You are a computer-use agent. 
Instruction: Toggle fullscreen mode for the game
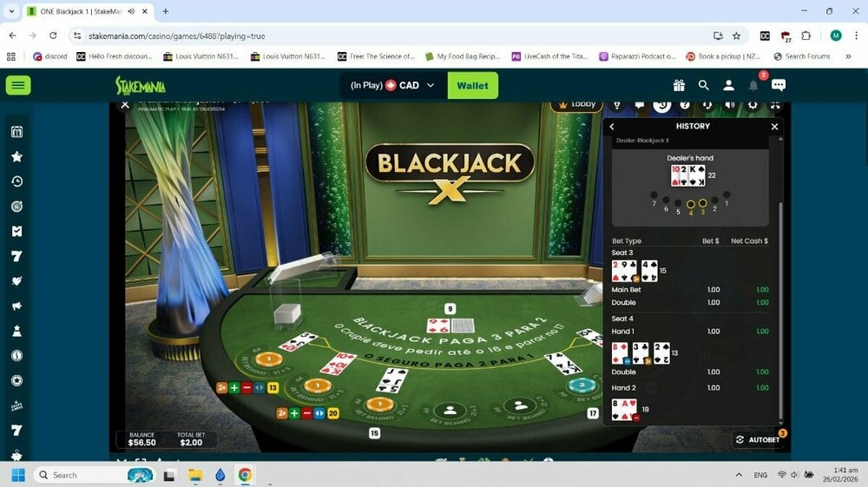pos(775,104)
